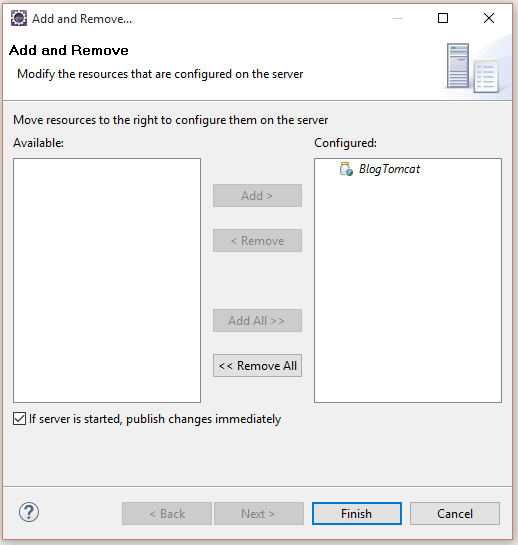This screenshot has width=518, height=545.
Task: Minimize the dialog window
Action: [x=398, y=18]
